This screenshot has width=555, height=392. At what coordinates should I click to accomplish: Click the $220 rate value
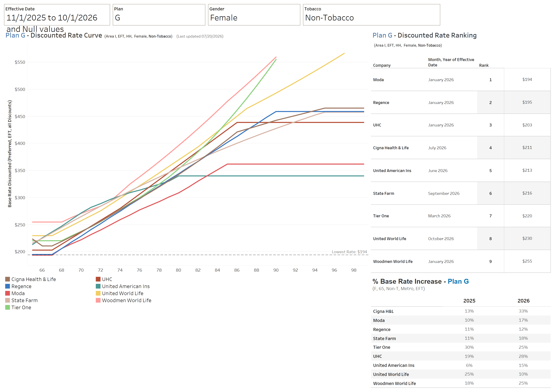pyautogui.click(x=527, y=216)
